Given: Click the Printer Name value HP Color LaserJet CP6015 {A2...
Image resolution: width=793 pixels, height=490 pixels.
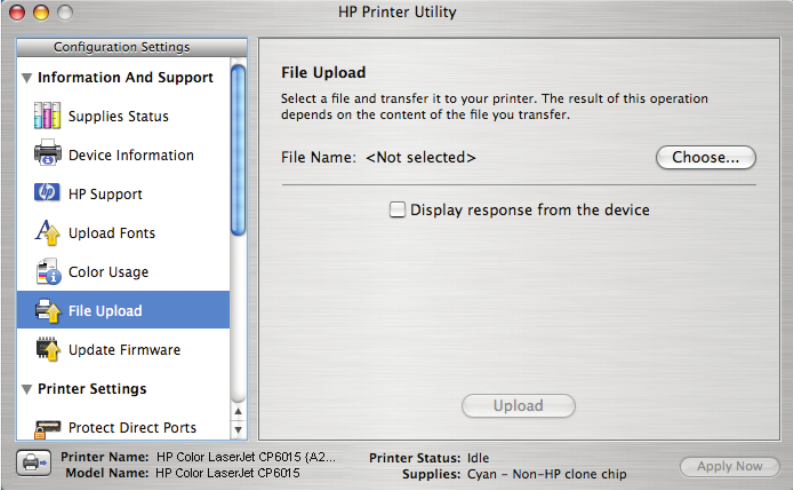Looking at the screenshot, I should (246, 457).
